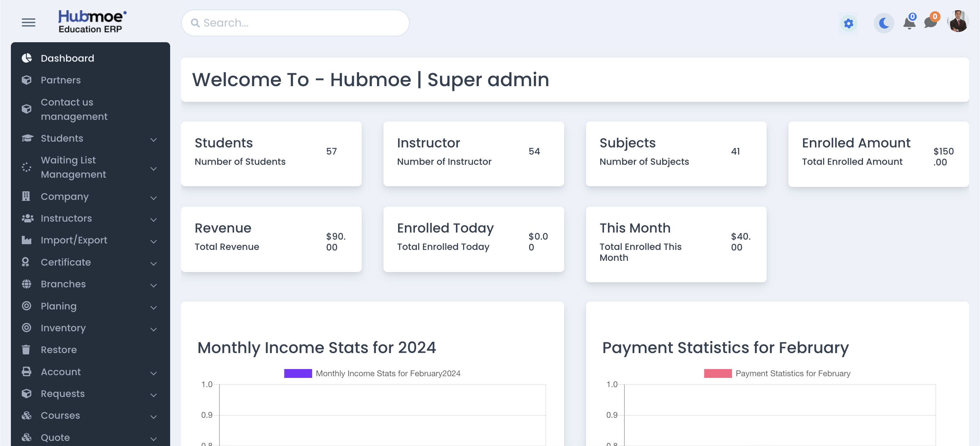
Task: Toggle the Monthly Income Stats legend swatch
Action: (x=298, y=373)
